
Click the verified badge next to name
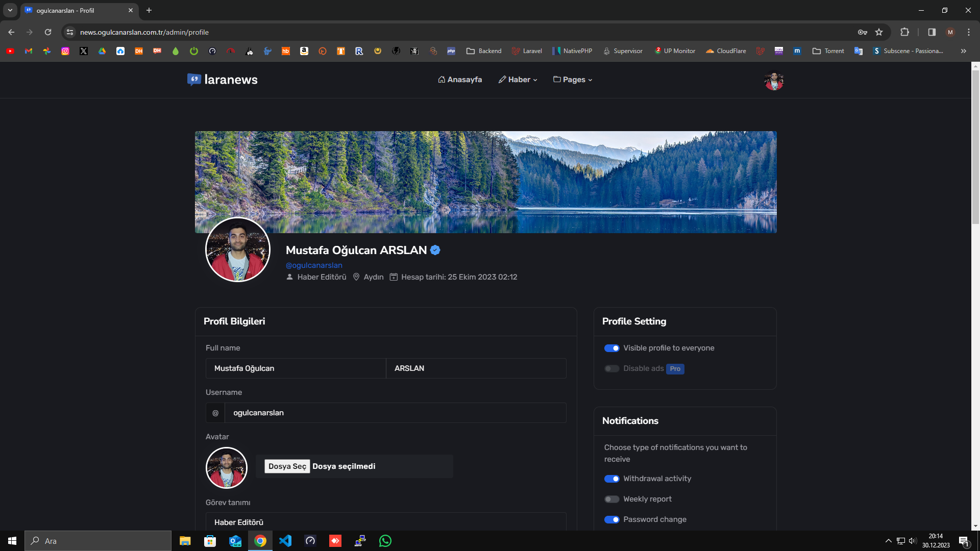click(435, 250)
